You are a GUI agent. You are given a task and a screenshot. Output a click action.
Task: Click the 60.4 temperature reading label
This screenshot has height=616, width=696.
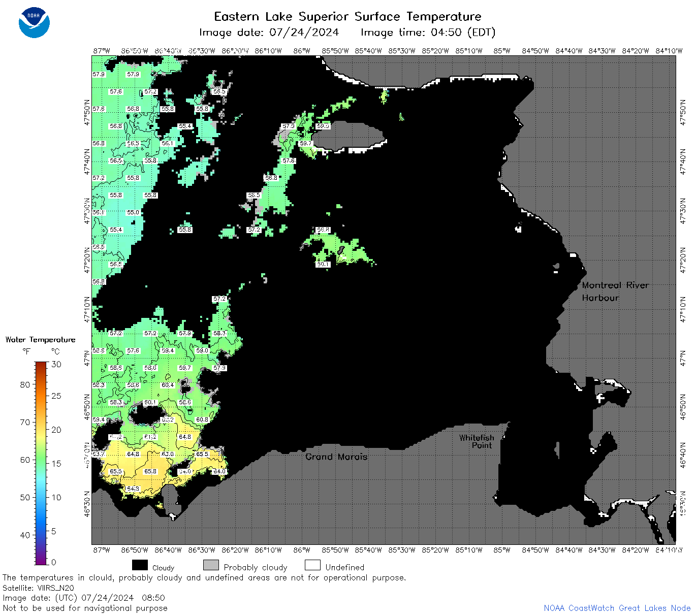tap(168, 385)
